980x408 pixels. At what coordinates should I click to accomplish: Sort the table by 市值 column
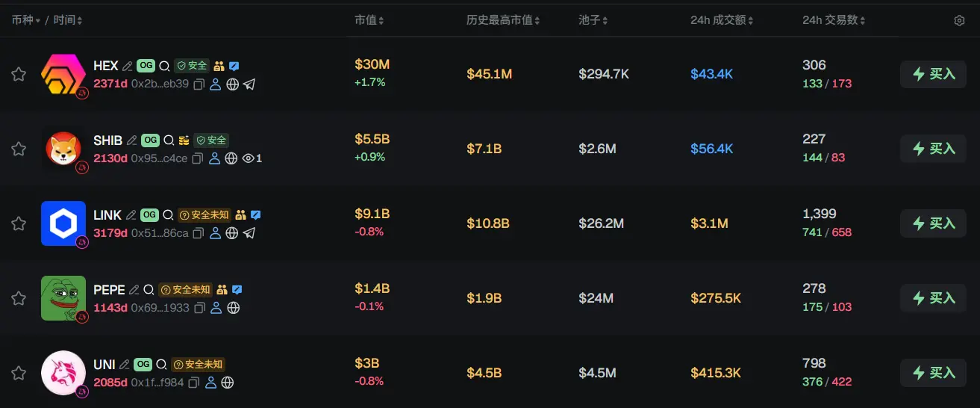(x=369, y=20)
